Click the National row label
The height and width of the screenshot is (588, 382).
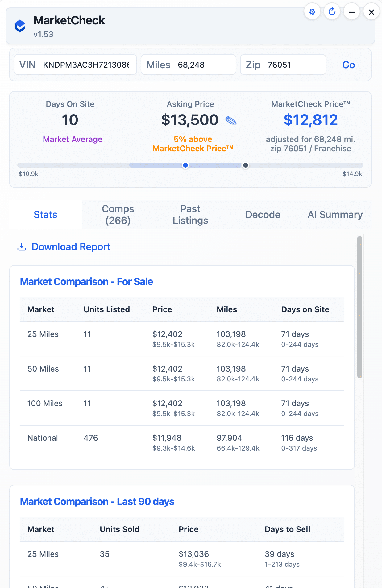[x=43, y=438]
